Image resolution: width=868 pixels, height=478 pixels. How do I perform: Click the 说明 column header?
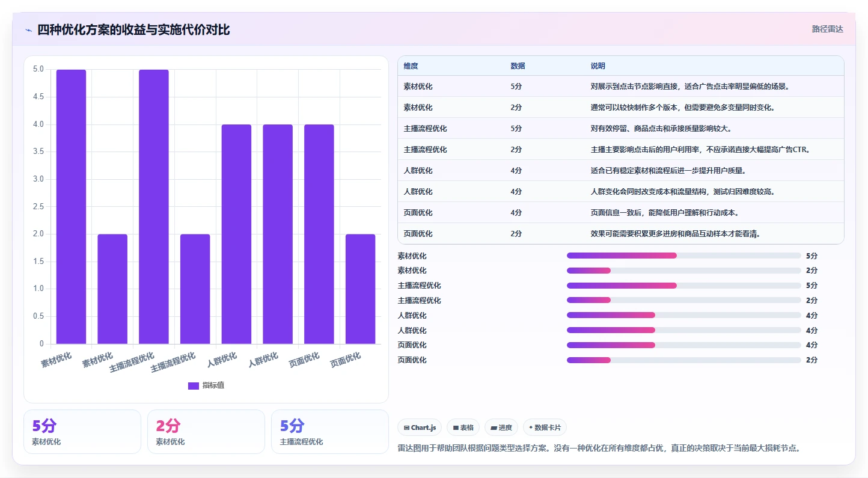click(x=598, y=66)
